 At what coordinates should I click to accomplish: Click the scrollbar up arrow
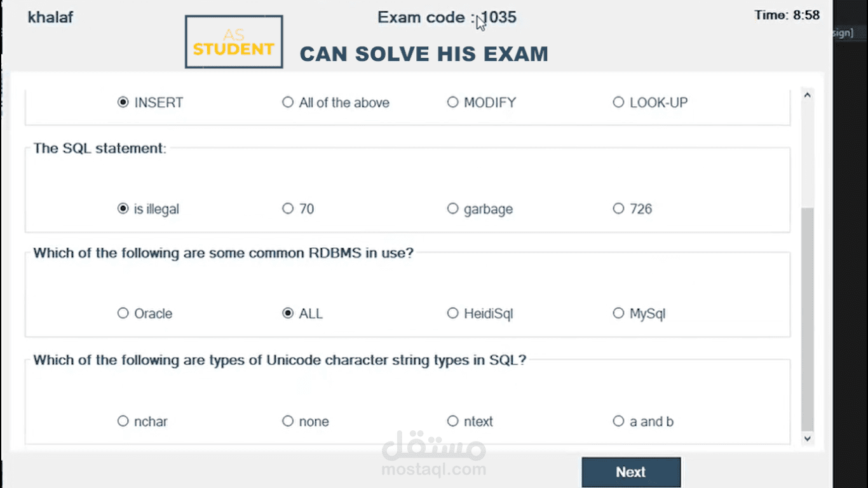click(x=808, y=95)
